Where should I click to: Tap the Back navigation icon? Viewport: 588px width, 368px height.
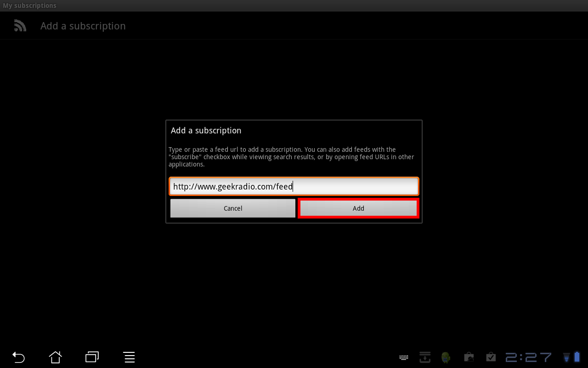pos(18,357)
